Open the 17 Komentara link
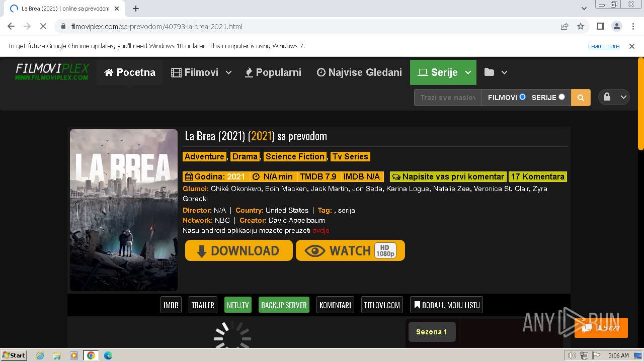The width and height of the screenshot is (644, 362). pos(538,176)
